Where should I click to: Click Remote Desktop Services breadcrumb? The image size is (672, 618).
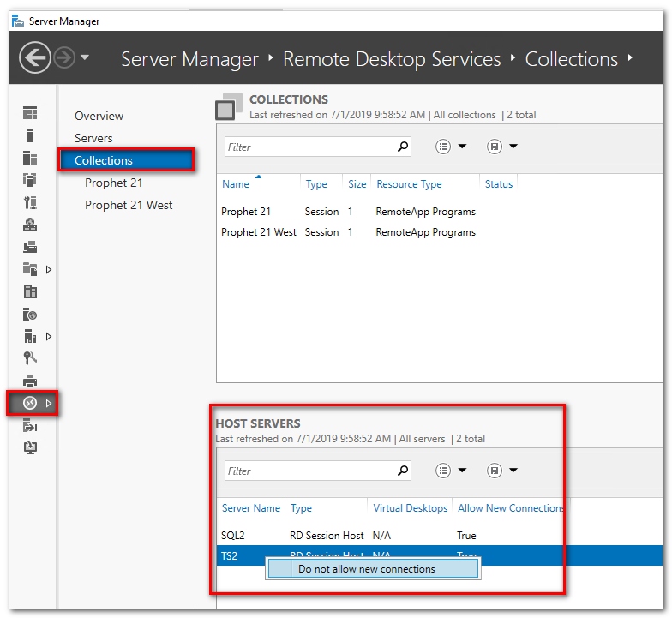click(392, 59)
